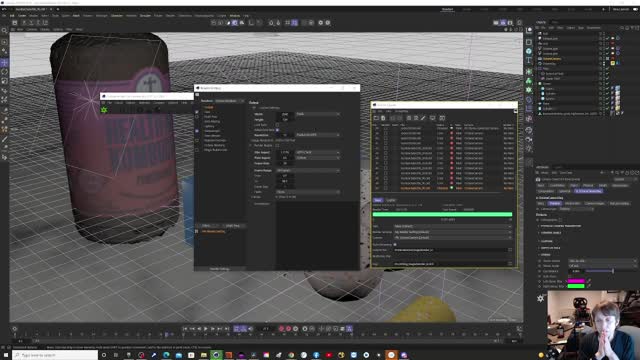This screenshot has height=360, width=640.
Task: Enable the Render Region checkbox
Action: [x=277, y=145]
